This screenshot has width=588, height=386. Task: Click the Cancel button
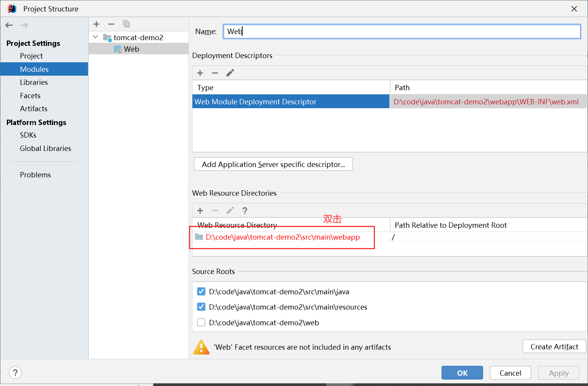coord(510,373)
